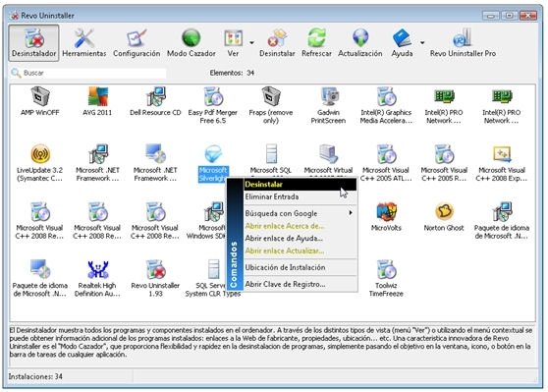548x392 pixels.
Task: Click the Elementos: 34 counter text
Action: [232, 73]
